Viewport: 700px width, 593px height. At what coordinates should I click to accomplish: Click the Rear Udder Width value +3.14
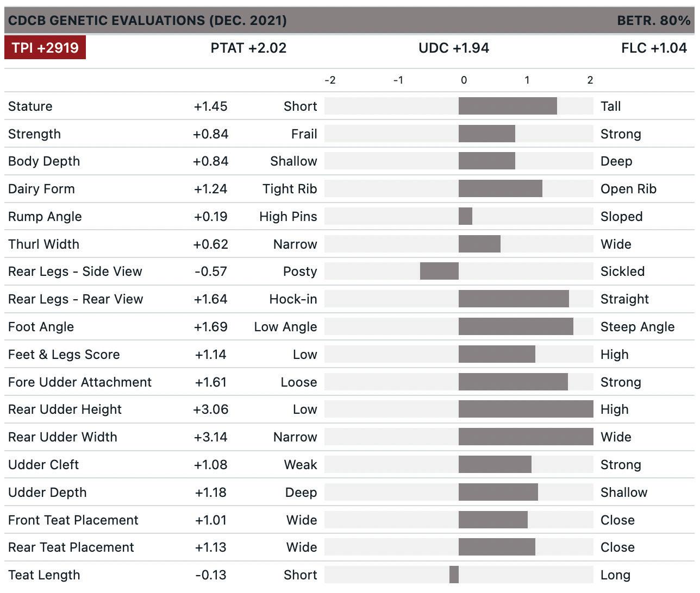tap(211, 437)
